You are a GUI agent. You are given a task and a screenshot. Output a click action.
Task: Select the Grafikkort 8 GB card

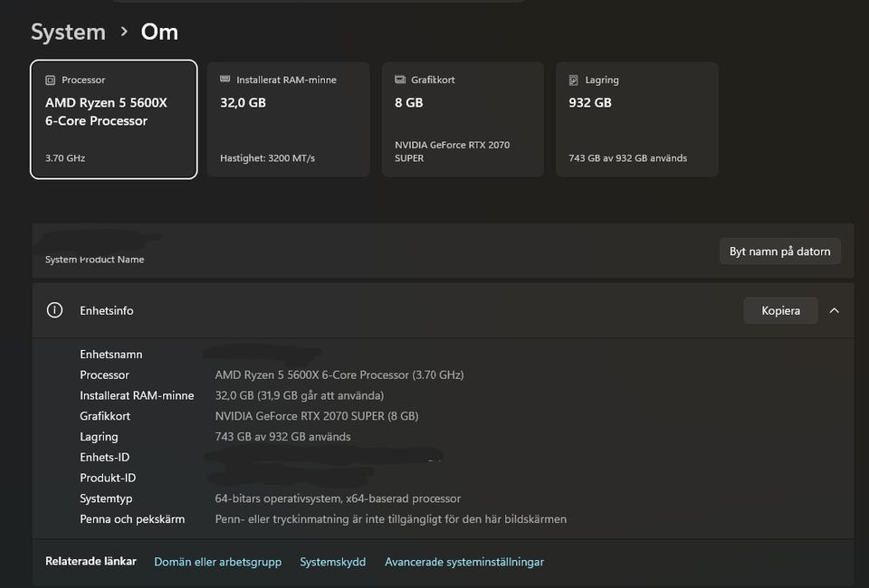click(x=463, y=119)
